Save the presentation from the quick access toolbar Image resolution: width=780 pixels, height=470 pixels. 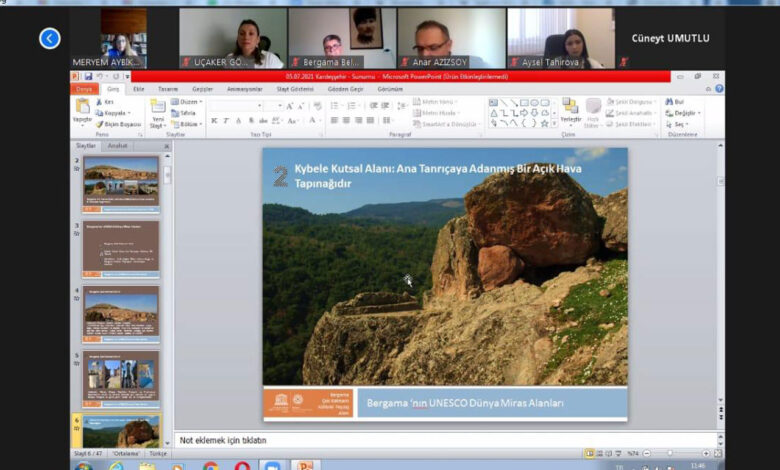click(x=89, y=76)
